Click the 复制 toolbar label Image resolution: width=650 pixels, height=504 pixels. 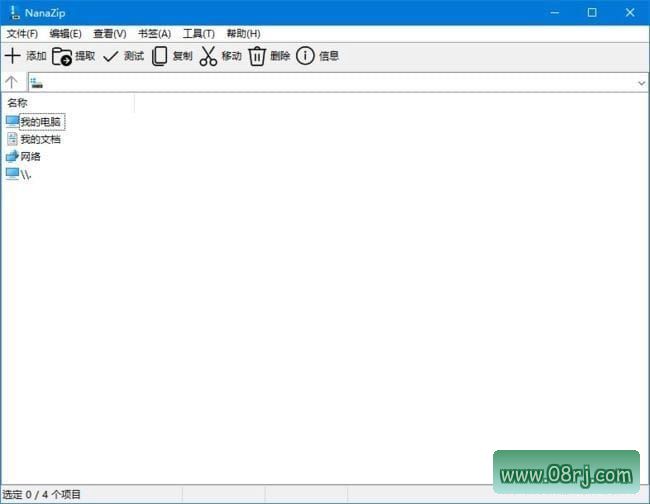coord(182,56)
